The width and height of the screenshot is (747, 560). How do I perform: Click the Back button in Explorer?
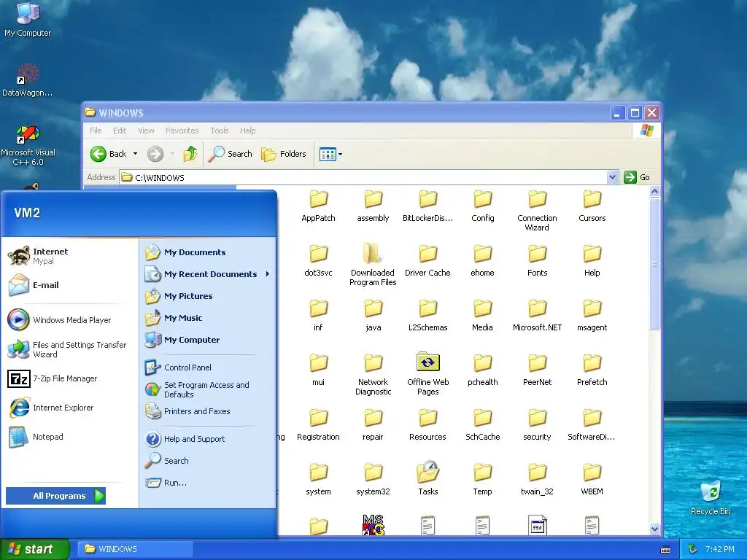click(109, 154)
